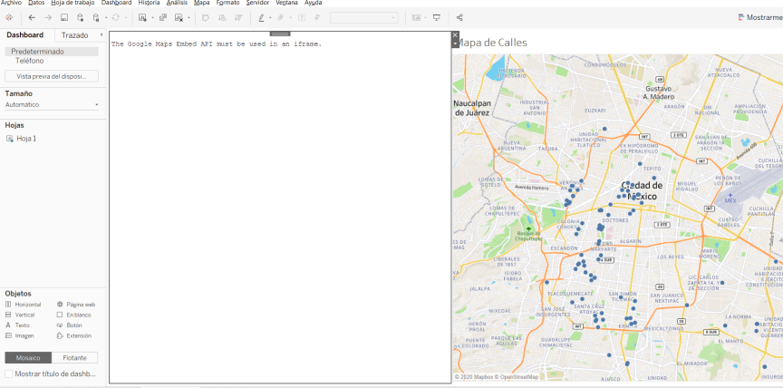Open the Mapa menu
This screenshot has height=388, width=783.
click(x=202, y=2)
